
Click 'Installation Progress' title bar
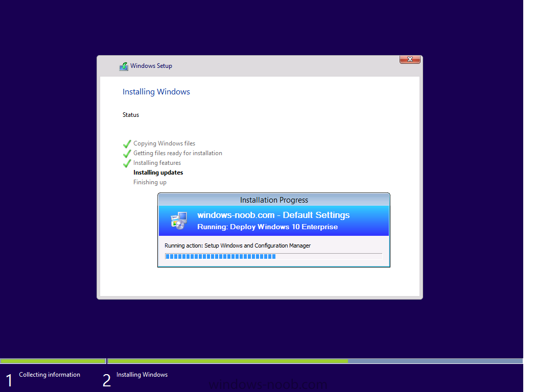coord(274,200)
